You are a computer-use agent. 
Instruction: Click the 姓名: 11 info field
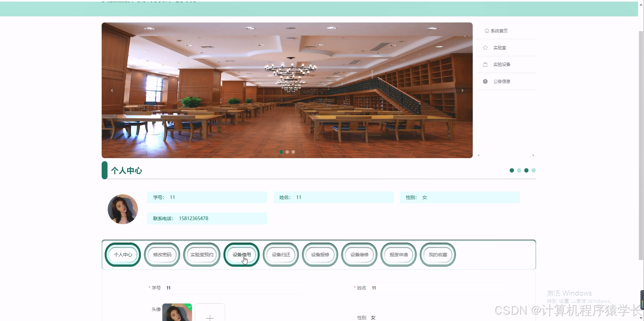coord(334,197)
